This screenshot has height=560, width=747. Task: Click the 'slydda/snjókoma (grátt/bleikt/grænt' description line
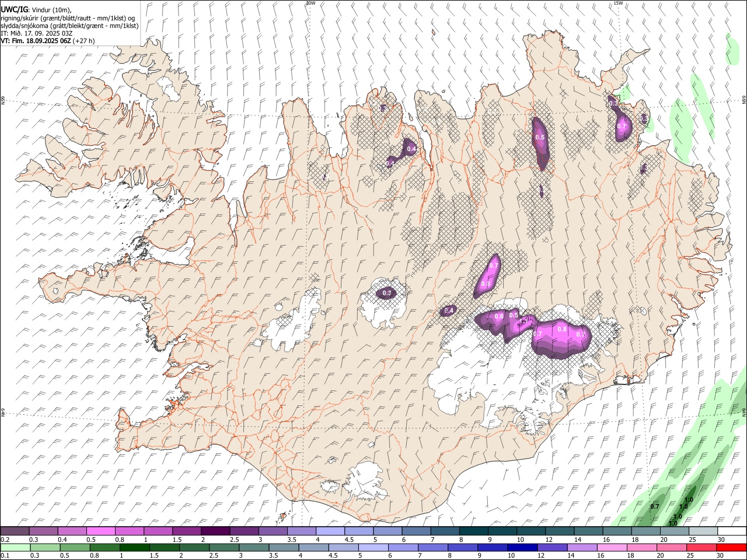[69, 26]
